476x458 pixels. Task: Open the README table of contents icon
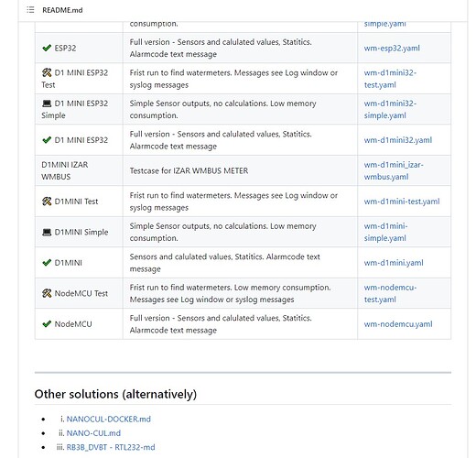point(30,10)
